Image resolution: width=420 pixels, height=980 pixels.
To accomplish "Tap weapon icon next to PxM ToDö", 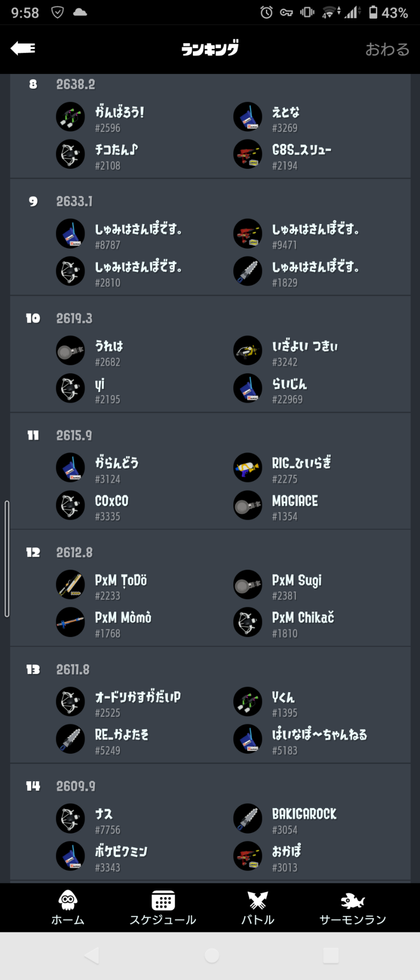I will tap(70, 584).
